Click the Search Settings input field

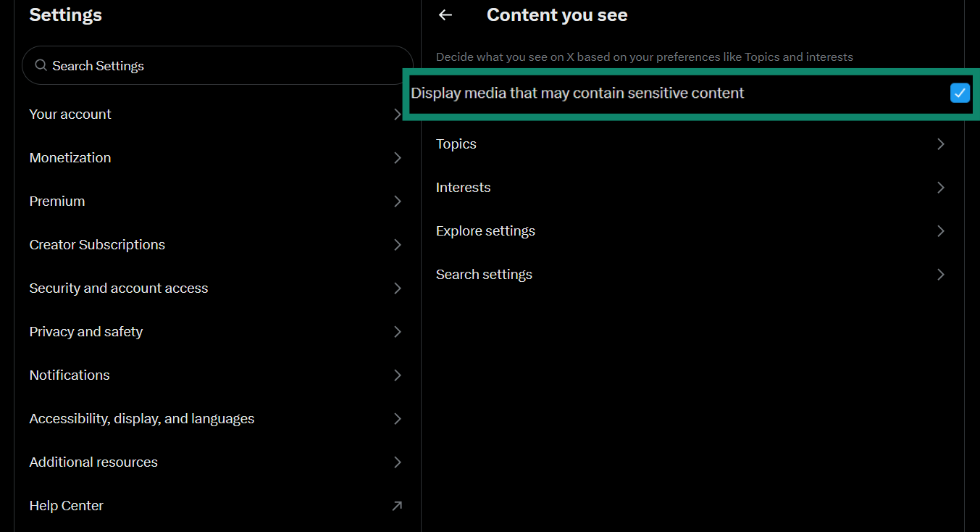pyautogui.click(x=217, y=65)
